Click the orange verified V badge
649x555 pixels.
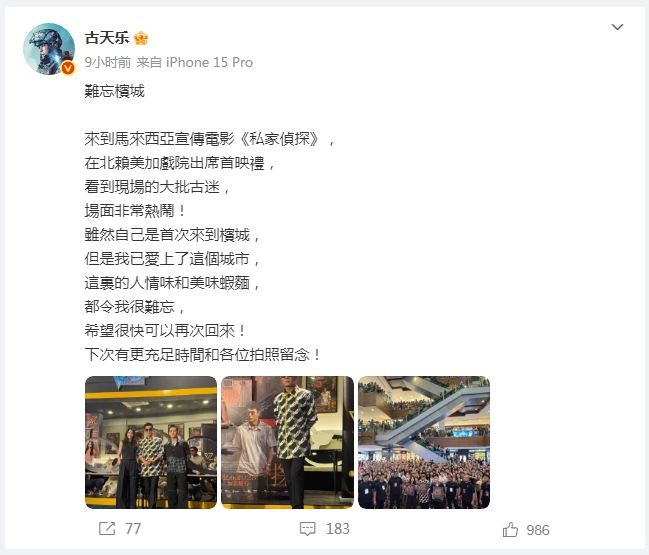[x=68, y=68]
